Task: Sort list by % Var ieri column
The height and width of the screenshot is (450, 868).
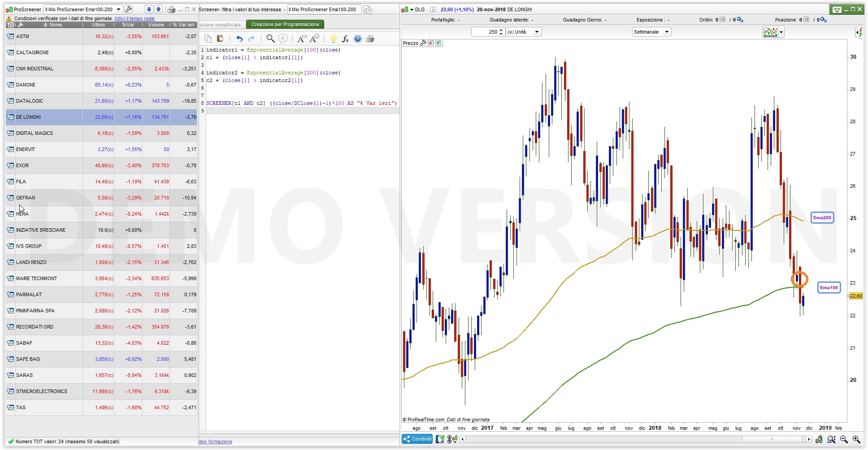Action: (184, 25)
